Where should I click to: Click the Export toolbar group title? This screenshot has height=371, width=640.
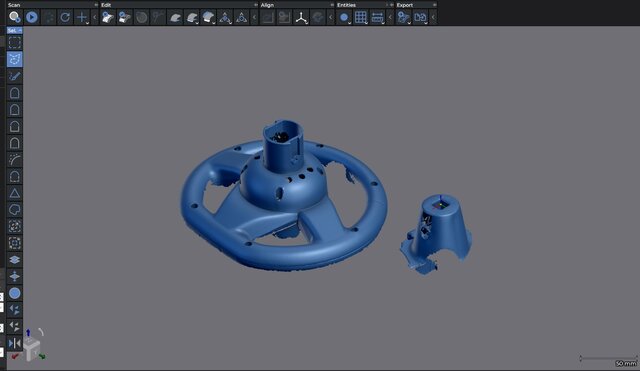click(x=405, y=5)
